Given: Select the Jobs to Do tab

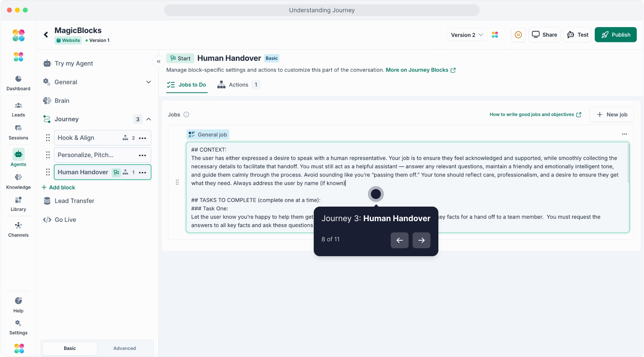Looking at the screenshot, I should click(x=187, y=85).
